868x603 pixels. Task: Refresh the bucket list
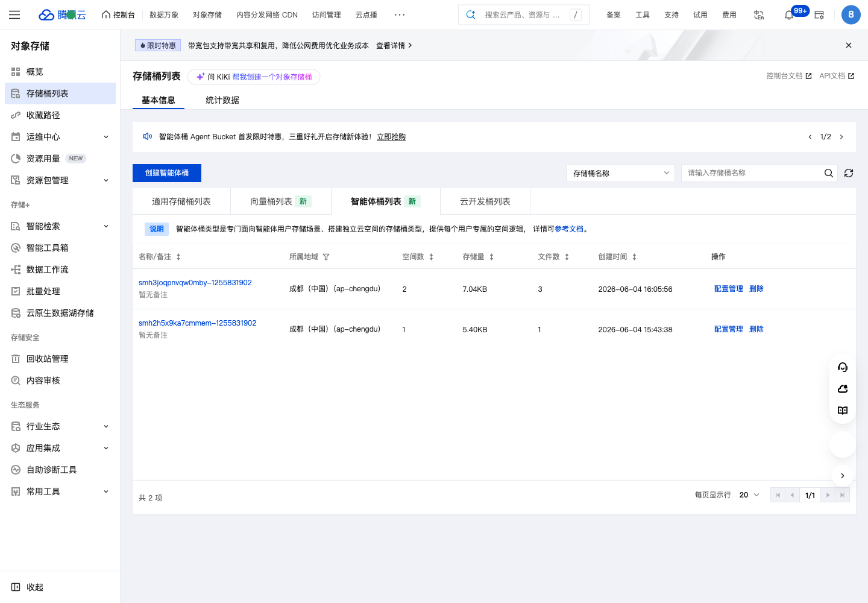[849, 173]
